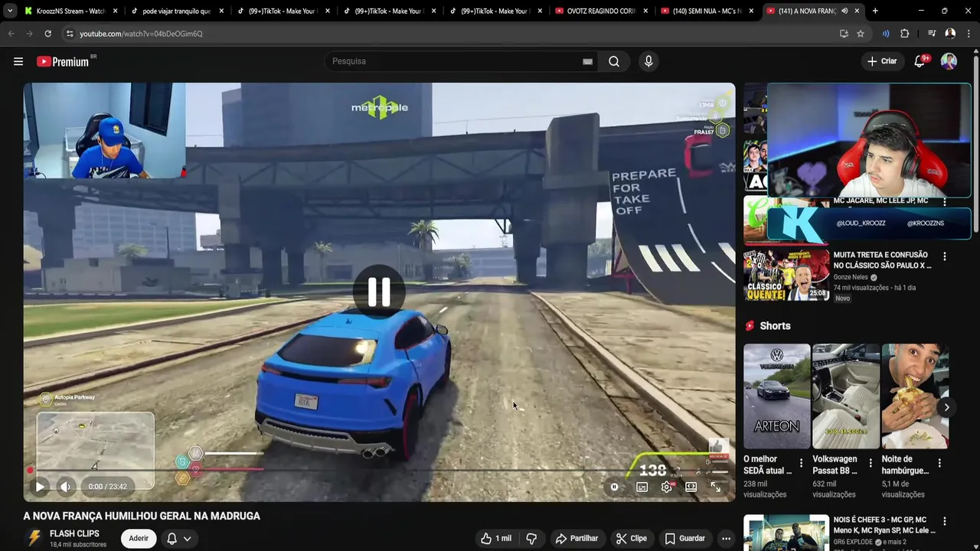Click the Gonze Neles channel name
The height and width of the screenshot is (551, 980).
pos(851,277)
